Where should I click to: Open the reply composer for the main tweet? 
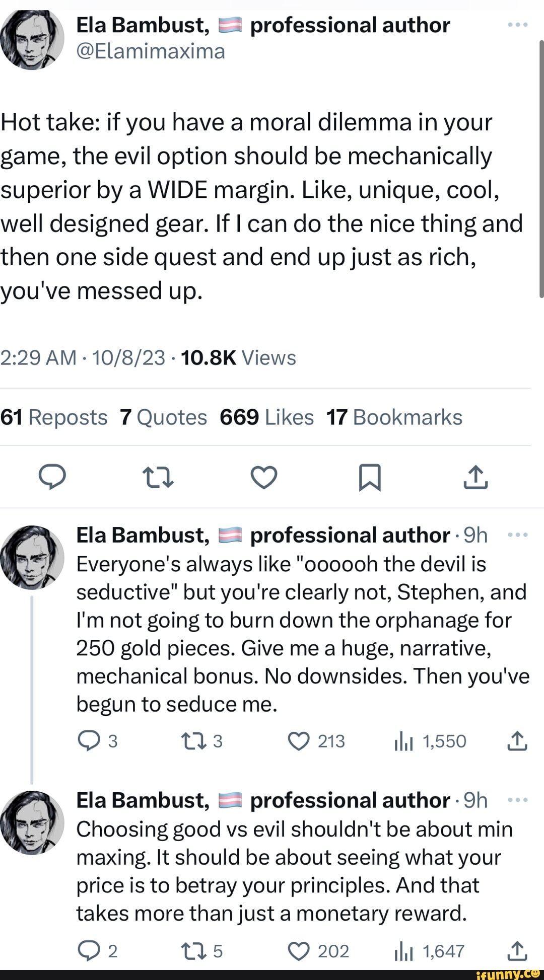click(53, 478)
